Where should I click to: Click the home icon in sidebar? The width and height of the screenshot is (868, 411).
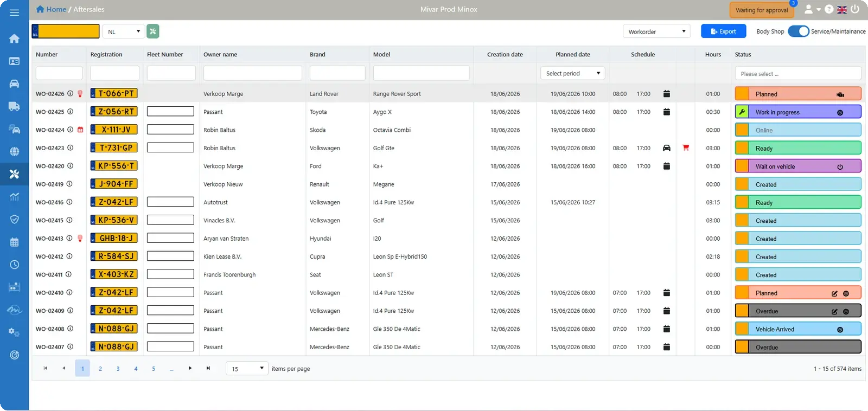[x=14, y=38]
